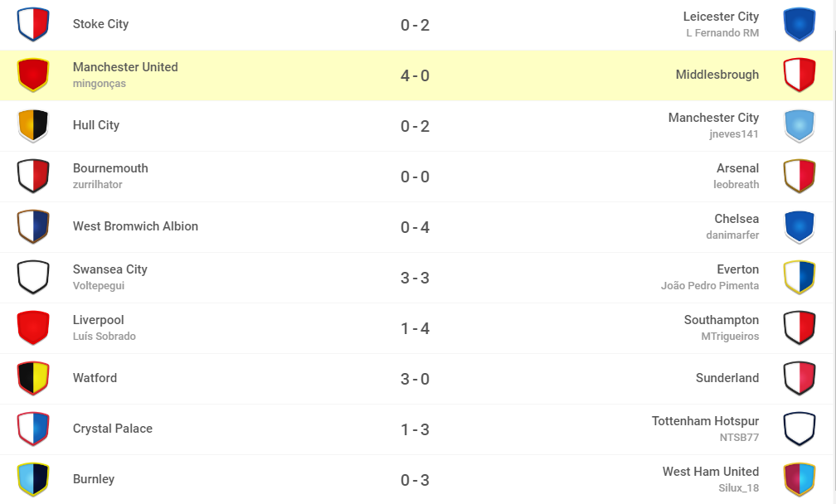Click the Watford vs Sunderland match row
836x504 pixels.
pyautogui.click(x=416, y=379)
